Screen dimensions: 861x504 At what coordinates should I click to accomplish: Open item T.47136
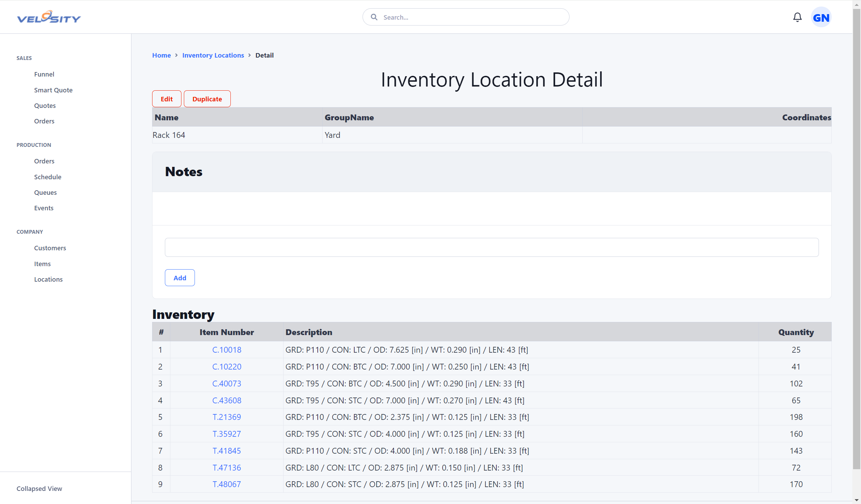pos(227,468)
